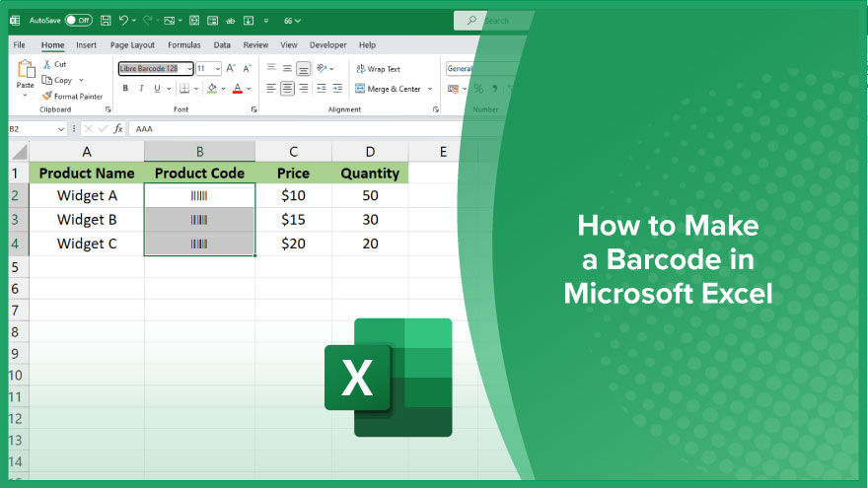
Task: Toggle Bottom Align button
Action: coord(304,69)
